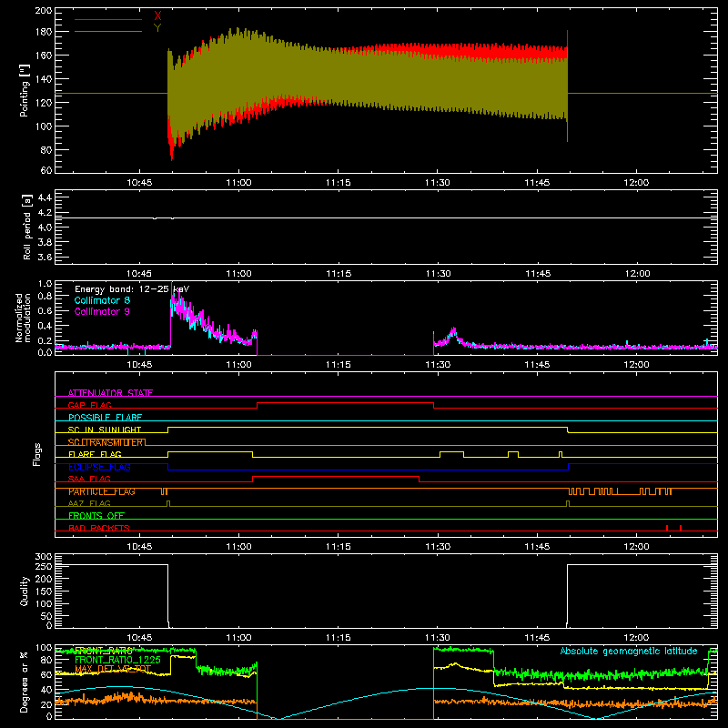Click the '0.4' modulation axis tick label
The width and height of the screenshot is (728, 728).
(45, 326)
